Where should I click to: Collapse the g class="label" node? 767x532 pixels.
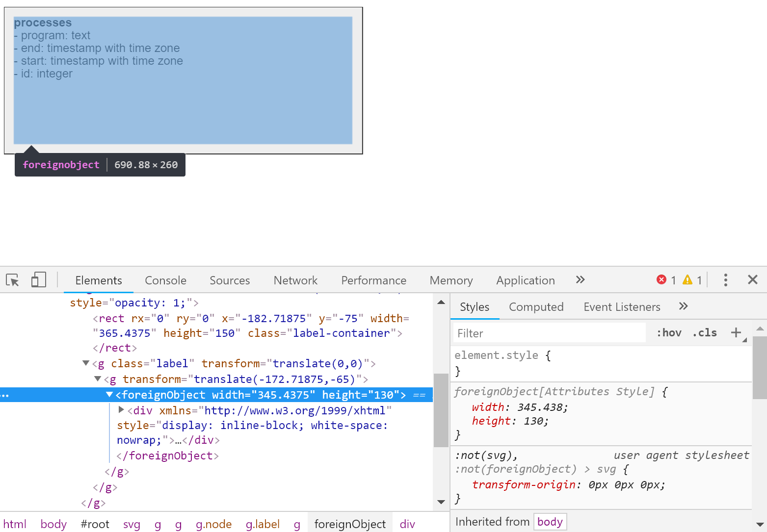[86, 363]
